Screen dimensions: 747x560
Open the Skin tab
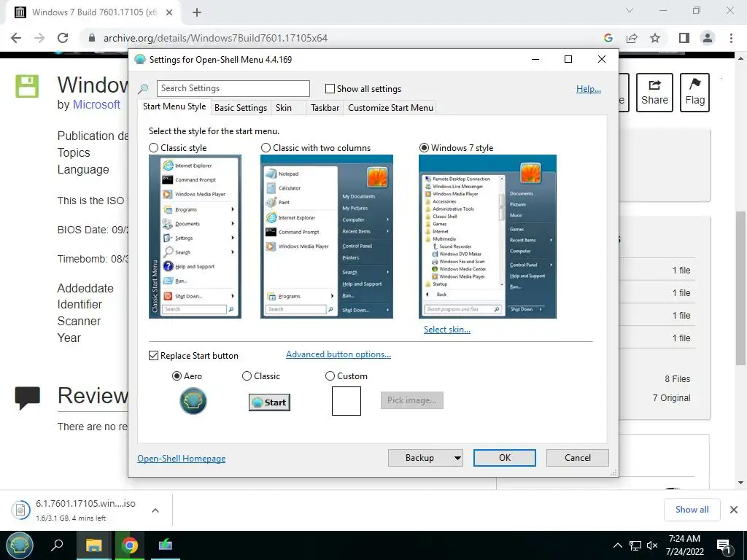click(x=284, y=108)
